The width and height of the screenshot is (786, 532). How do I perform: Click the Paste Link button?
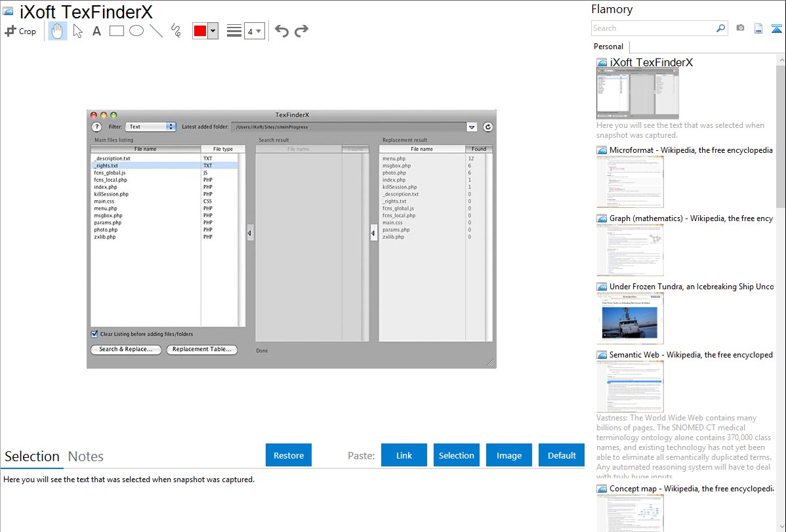coord(404,455)
